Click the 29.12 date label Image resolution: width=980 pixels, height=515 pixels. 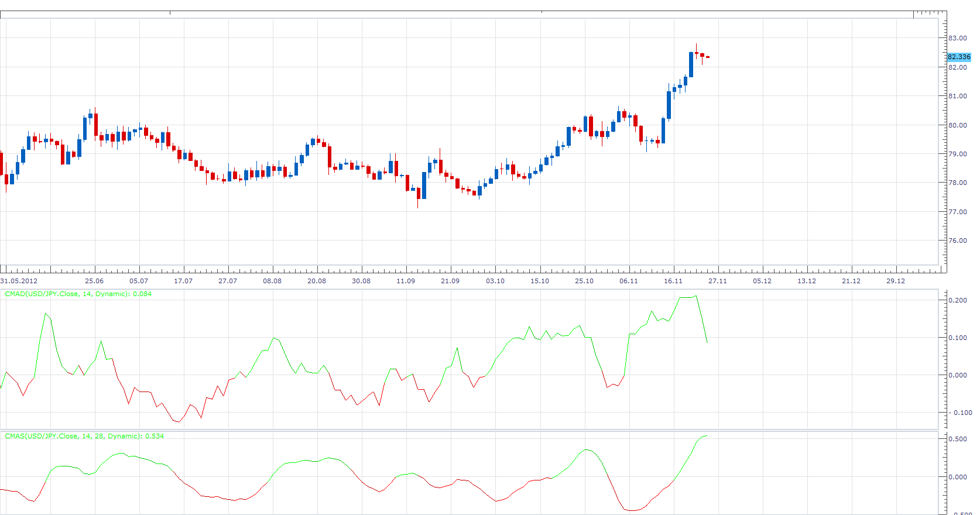(896, 281)
